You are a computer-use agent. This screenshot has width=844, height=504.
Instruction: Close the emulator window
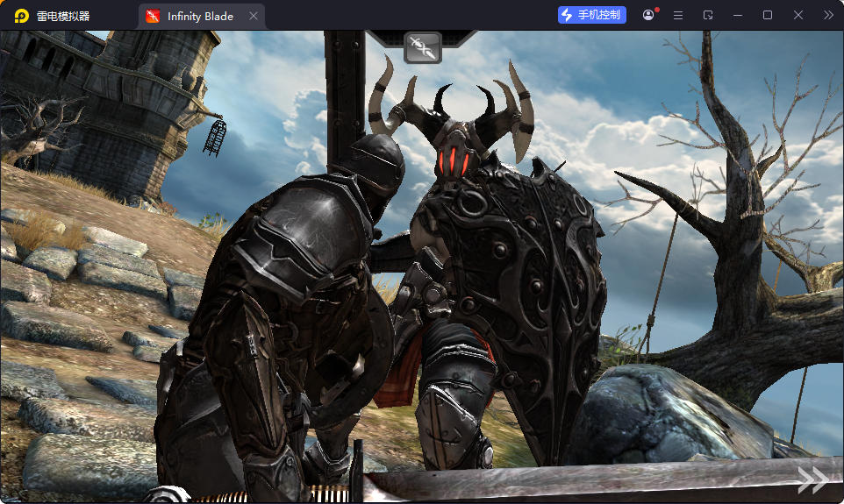[x=798, y=15]
